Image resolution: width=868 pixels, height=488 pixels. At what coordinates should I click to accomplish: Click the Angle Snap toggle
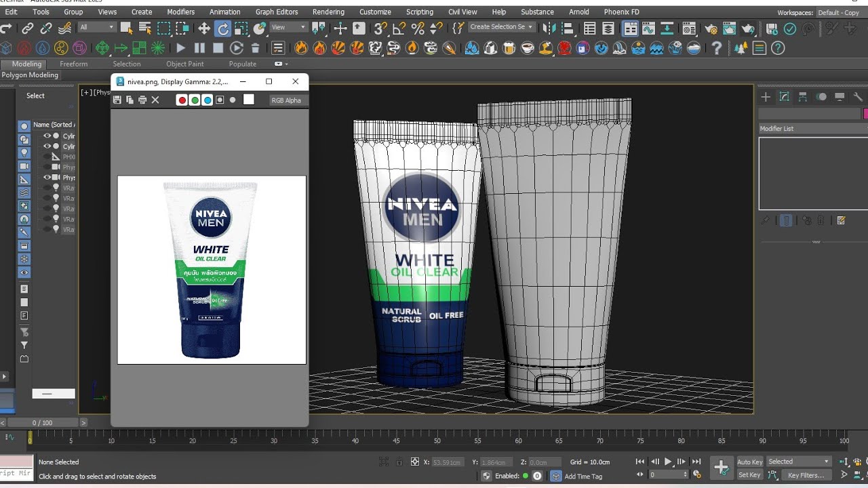pos(399,28)
